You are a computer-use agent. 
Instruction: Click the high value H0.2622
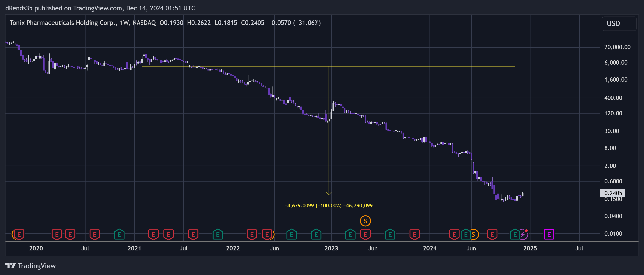(x=199, y=23)
